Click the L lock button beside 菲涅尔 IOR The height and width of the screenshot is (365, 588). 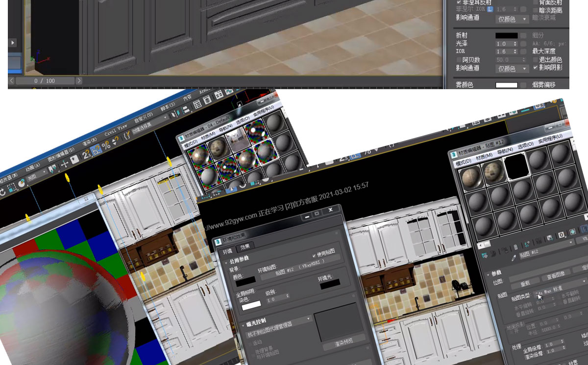pos(490,9)
